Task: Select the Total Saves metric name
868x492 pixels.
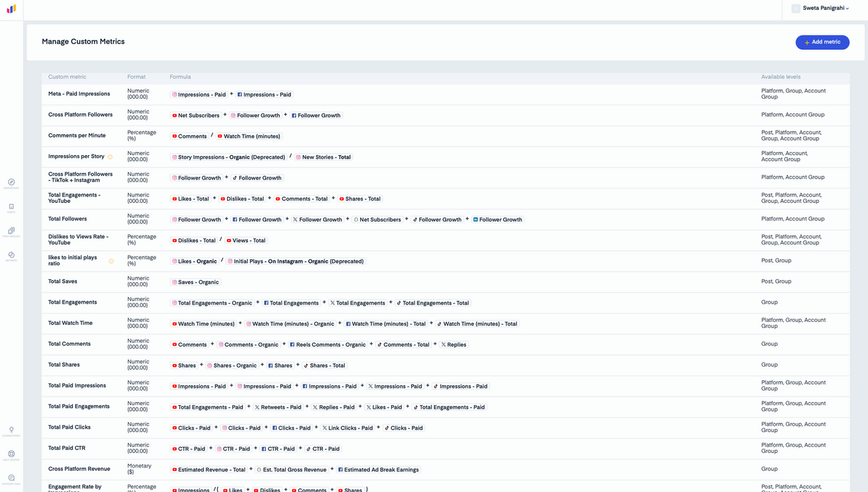Action: click(63, 282)
